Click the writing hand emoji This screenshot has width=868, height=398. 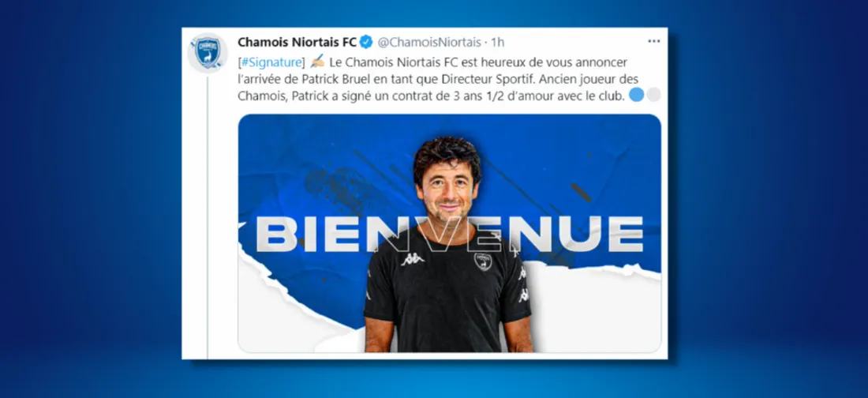(x=317, y=61)
